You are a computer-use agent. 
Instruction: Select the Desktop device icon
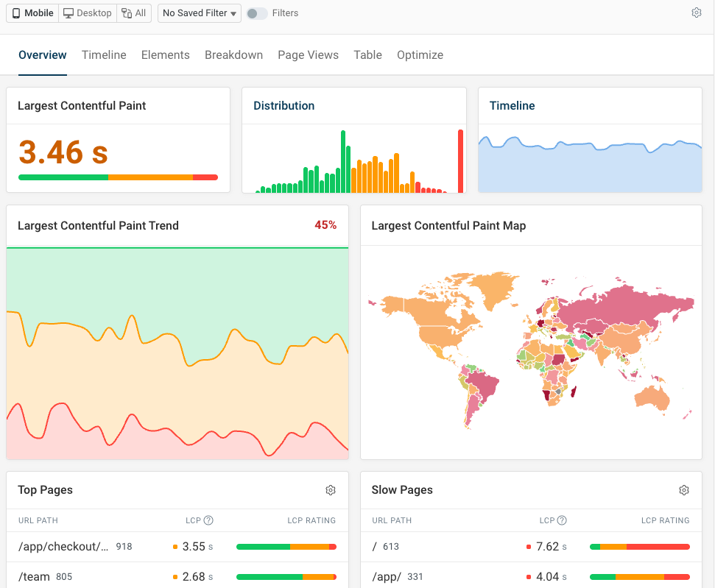[x=67, y=13]
